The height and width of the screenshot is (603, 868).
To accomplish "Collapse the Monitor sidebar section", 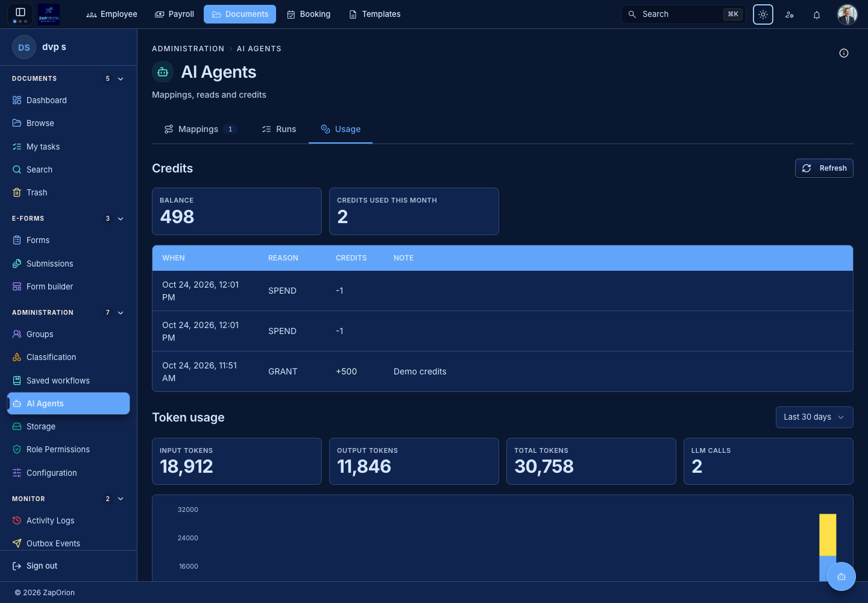I will (x=121, y=499).
